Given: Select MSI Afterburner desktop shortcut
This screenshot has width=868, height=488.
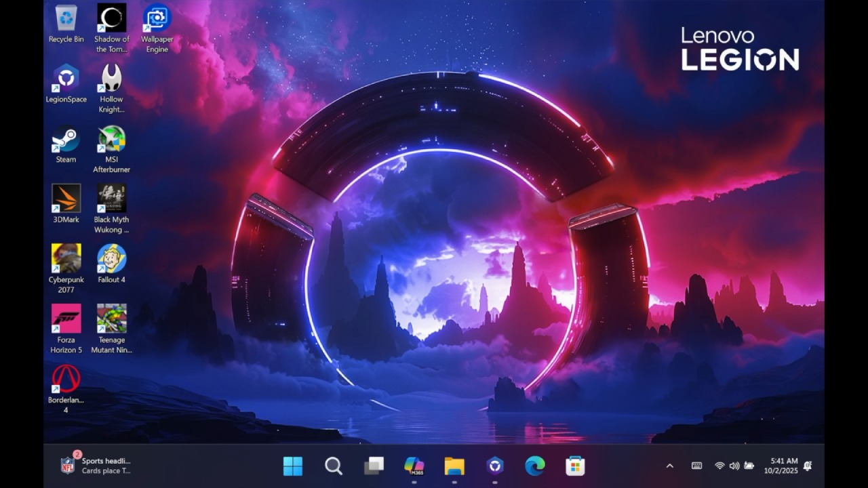Looking at the screenshot, I should tap(111, 149).
